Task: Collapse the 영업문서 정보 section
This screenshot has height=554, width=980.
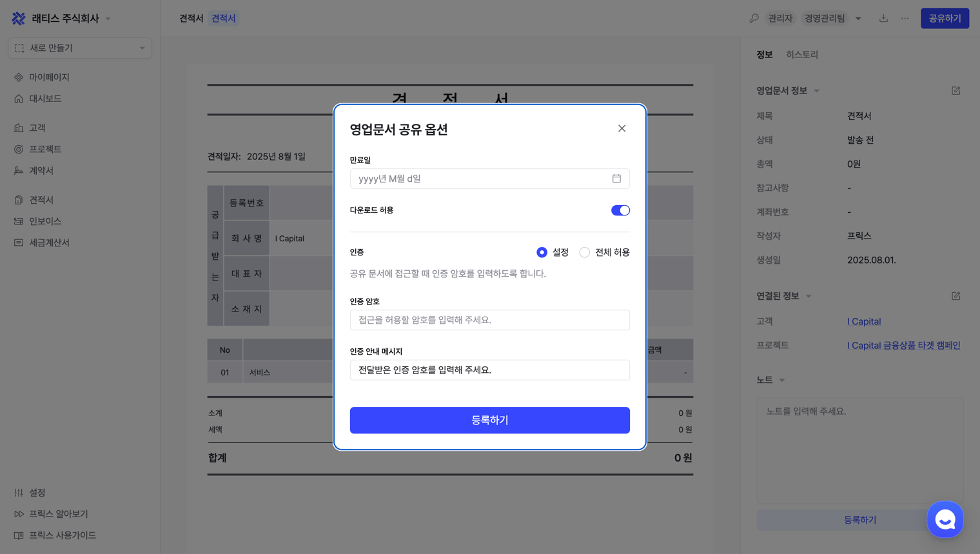Action: pos(817,91)
